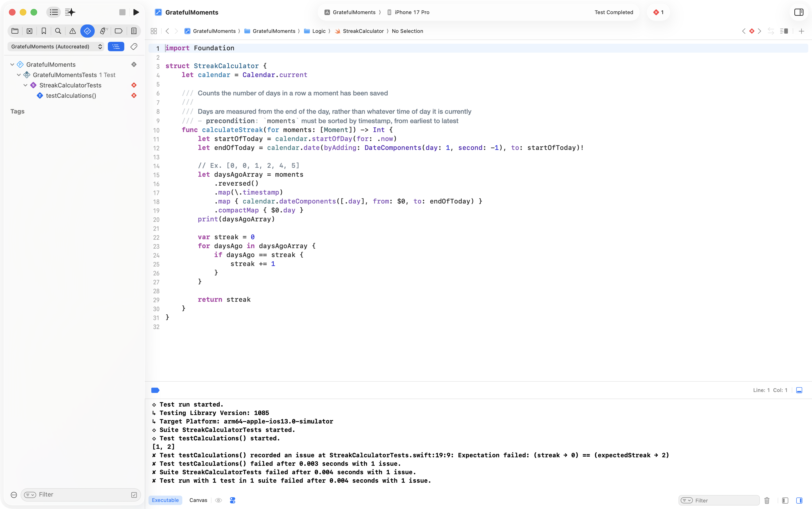This screenshot has height=509, width=812.
Task: Click the Logic folder breadcrumb
Action: point(315,31)
